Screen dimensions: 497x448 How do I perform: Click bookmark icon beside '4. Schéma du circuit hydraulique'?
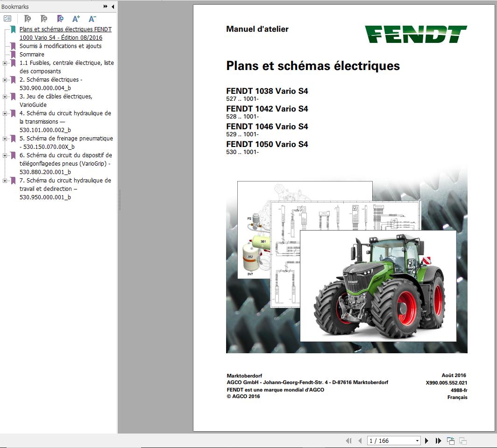pyautogui.click(x=13, y=113)
